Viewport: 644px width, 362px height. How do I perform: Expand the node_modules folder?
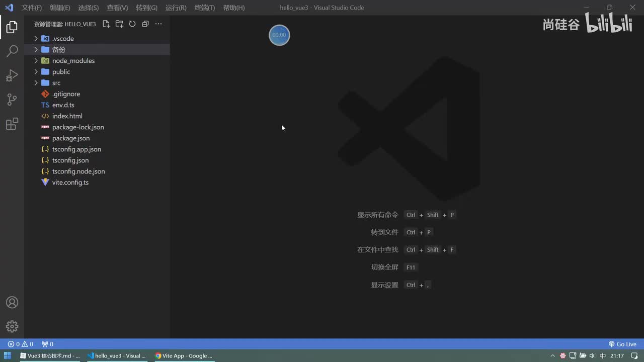pos(36,61)
